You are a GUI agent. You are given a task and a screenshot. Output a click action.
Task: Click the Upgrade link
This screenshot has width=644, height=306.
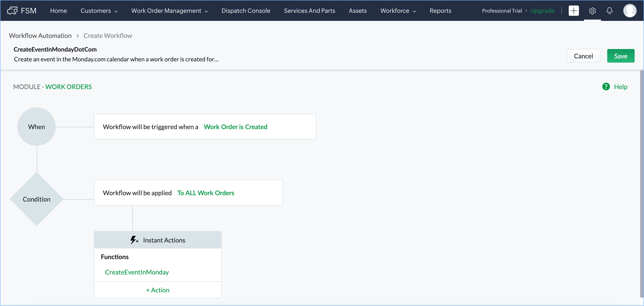click(x=542, y=10)
